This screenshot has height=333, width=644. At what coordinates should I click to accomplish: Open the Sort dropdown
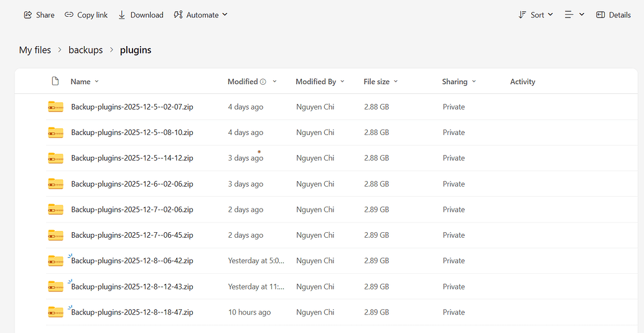coord(536,15)
